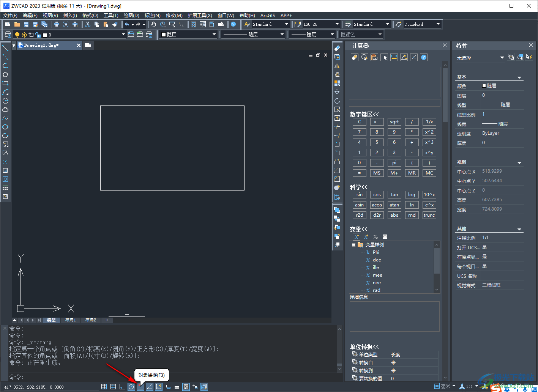Click the Help question mark toolbar icon

coord(233,24)
